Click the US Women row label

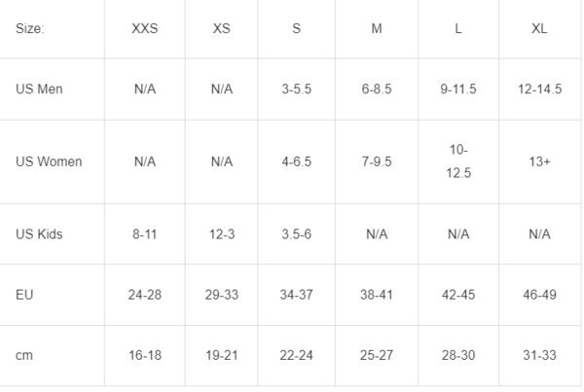(49, 161)
